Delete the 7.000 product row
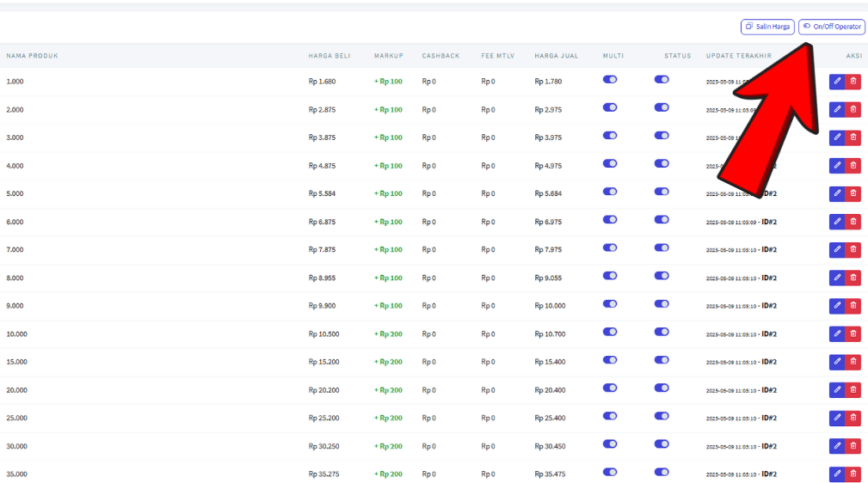 tap(853, 249)
